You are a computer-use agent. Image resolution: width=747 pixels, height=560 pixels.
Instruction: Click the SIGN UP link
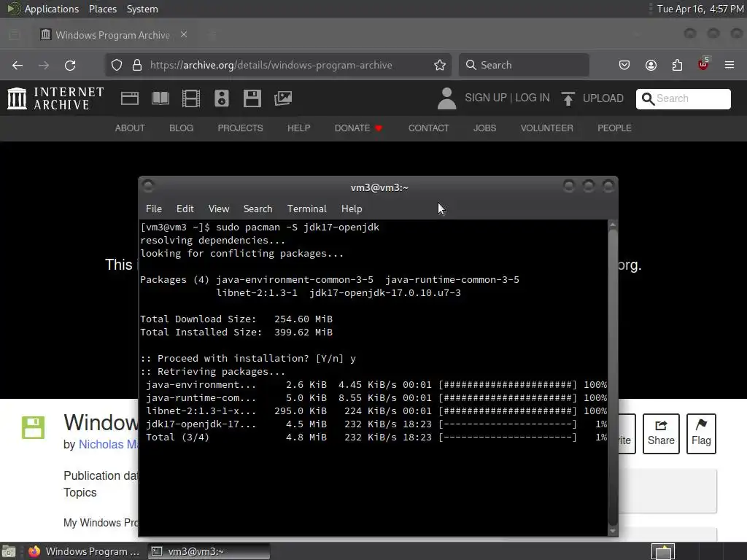click(485, 98)
